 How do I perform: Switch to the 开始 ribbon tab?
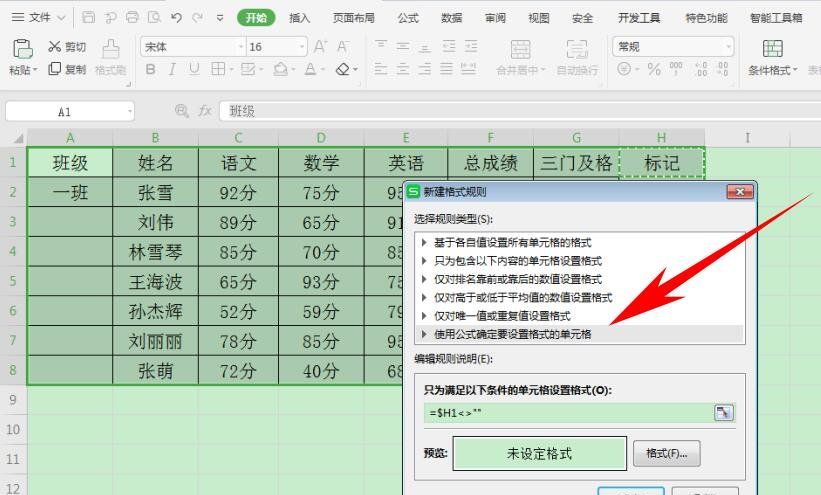(256, 18)
